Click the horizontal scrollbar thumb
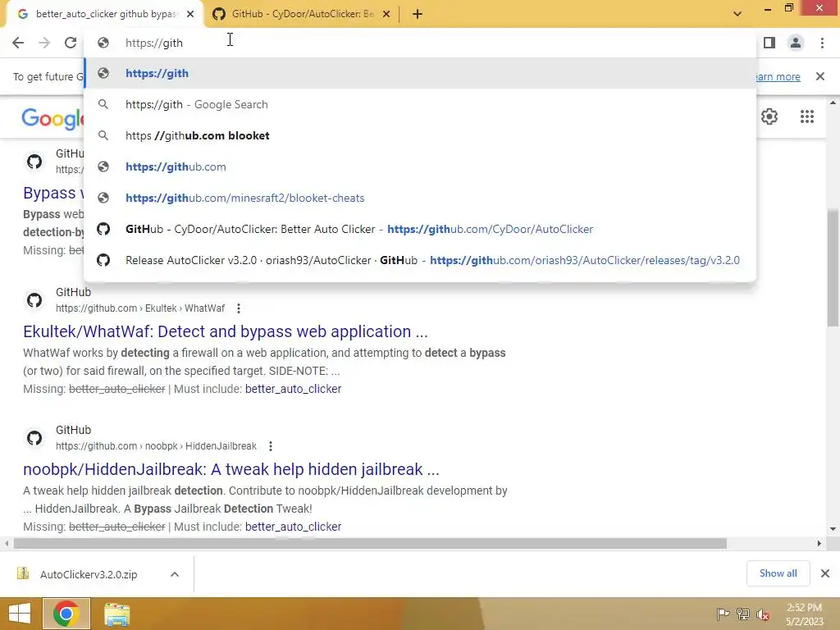Screen dimensions: 840x630 tap(370, 543)
